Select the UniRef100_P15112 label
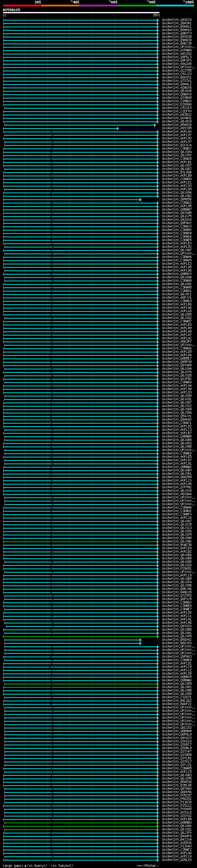The height and width of the screenshot is (868, 197). pos(176,805)
